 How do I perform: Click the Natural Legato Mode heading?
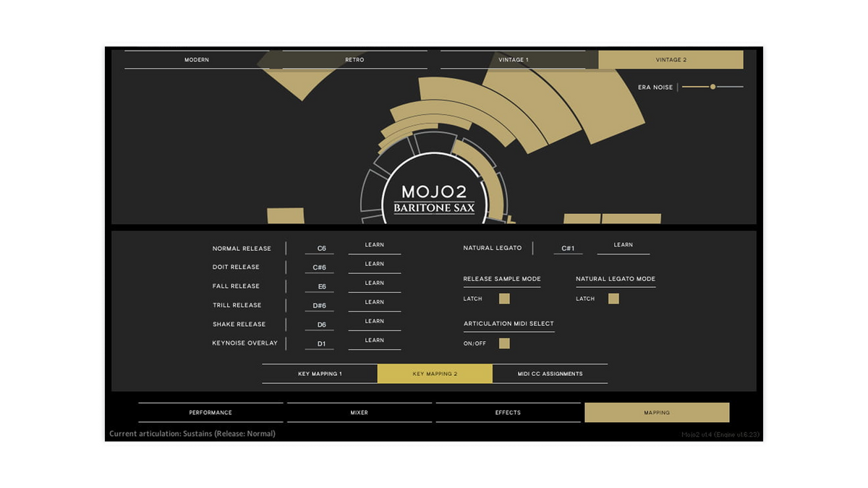coord(616,279)
